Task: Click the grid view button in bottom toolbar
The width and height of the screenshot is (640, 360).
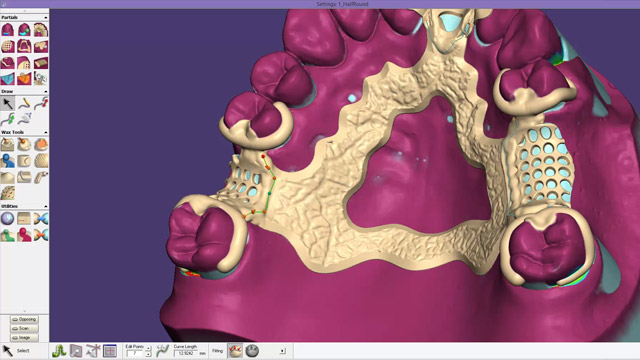Action: coord(110,351)
